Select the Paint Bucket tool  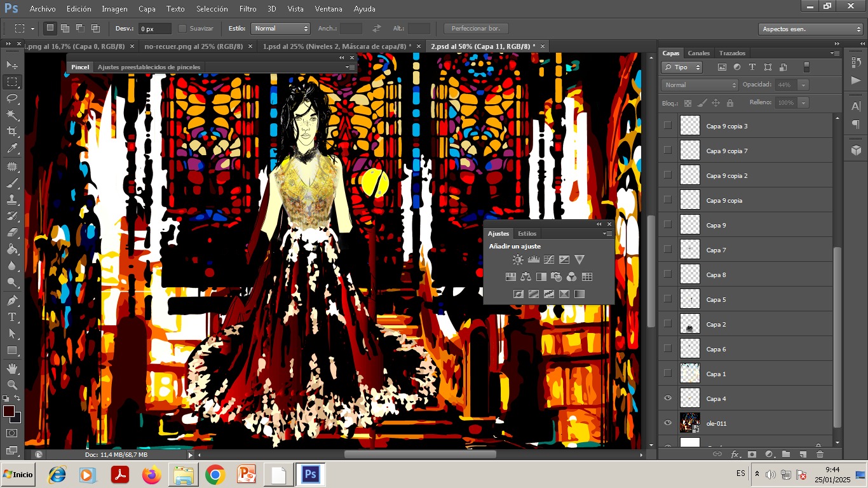12,250
